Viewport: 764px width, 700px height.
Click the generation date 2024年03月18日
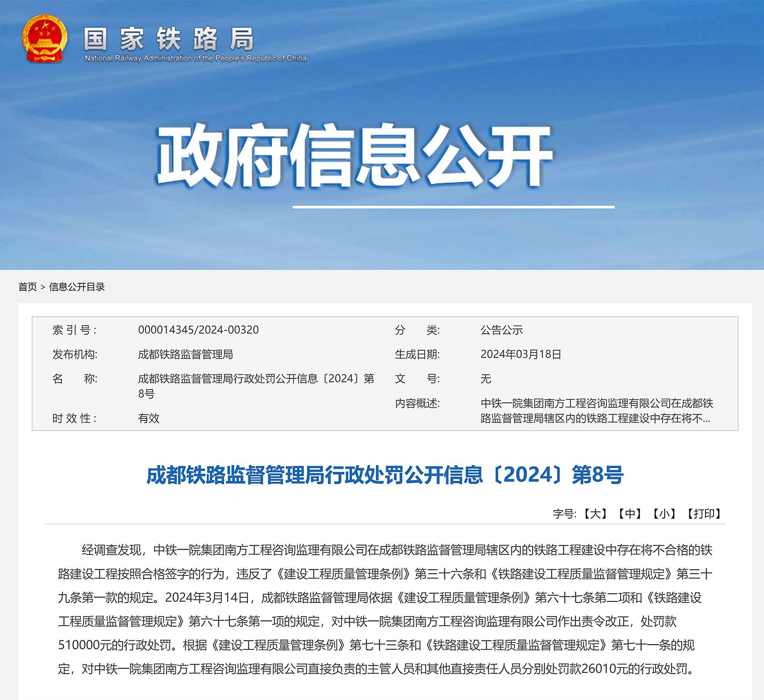[x=521, y=354]
